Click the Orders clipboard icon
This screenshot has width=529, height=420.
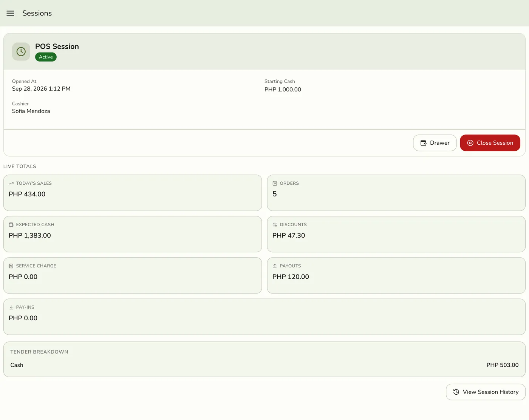coord(275,183)
